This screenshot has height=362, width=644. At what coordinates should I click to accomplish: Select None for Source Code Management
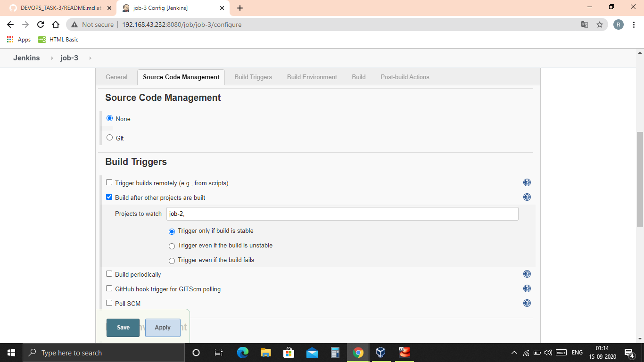tap(109, 118)
